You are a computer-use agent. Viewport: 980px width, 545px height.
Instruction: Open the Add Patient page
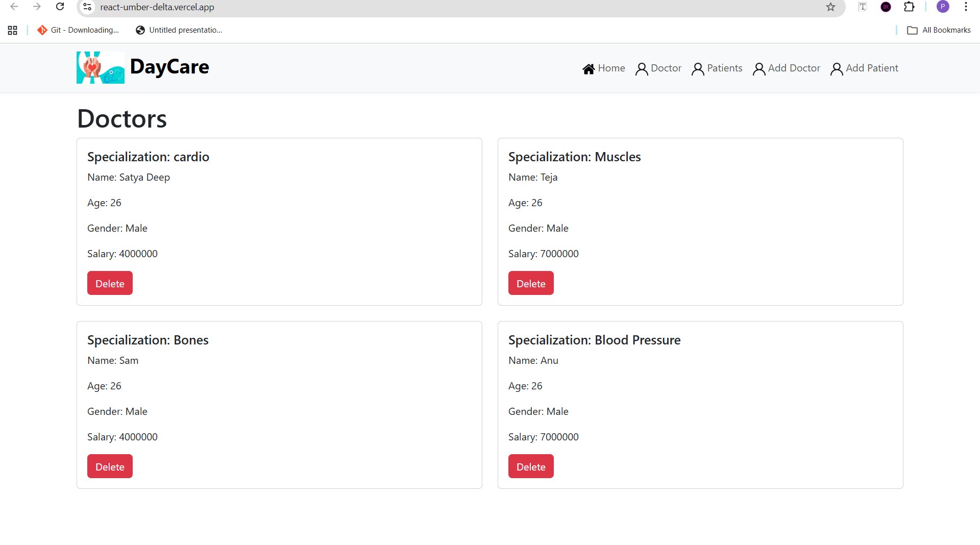tap(872, 68)
